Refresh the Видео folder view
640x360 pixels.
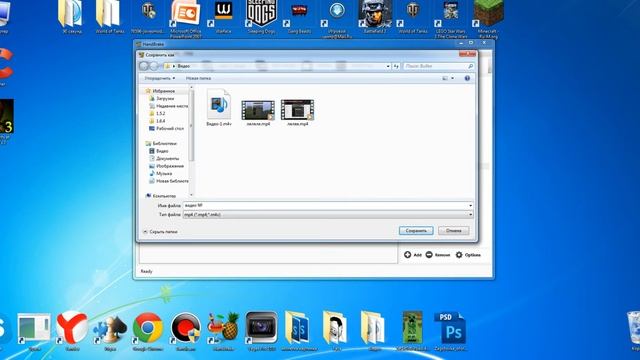396,66
